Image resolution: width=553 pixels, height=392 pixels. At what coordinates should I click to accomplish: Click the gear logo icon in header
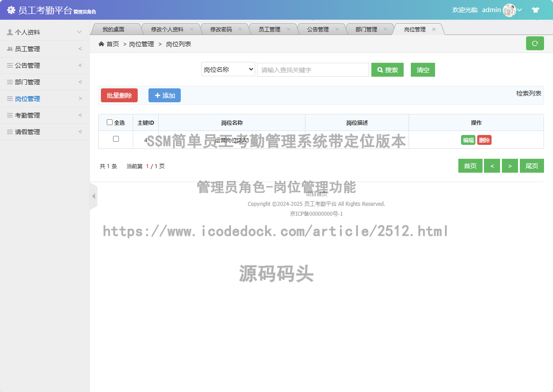point(11,10)
